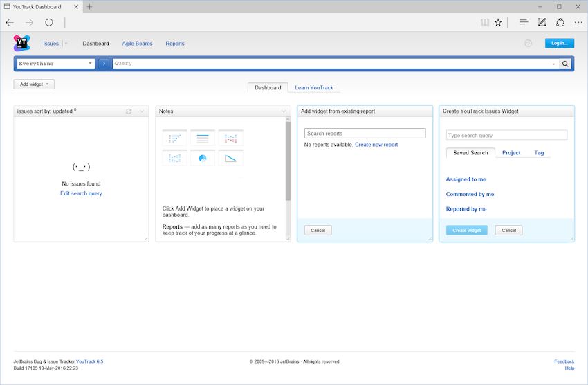Select the Commented by me saved search
Viewport: 588px width, 385px height.
pyautogui.click(x=470, y=194)
